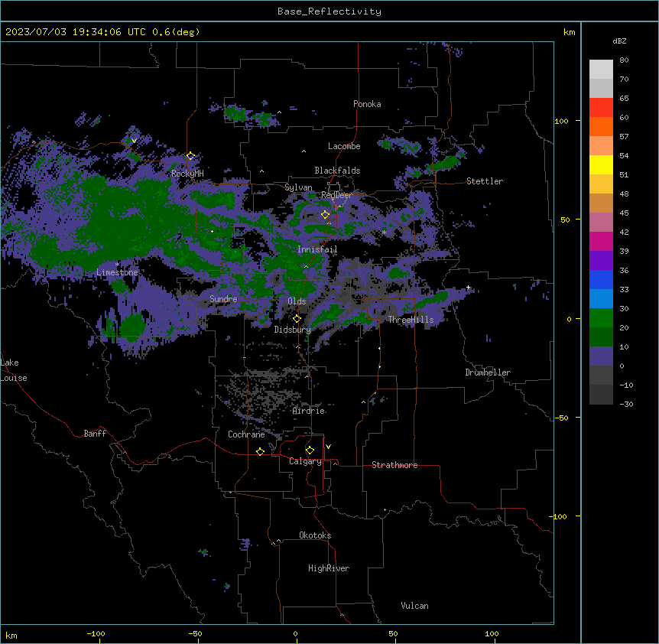659x644 pixels.
Task: Click the Didsbury town label
Action: pyautogui.click(x=293, y=330)
